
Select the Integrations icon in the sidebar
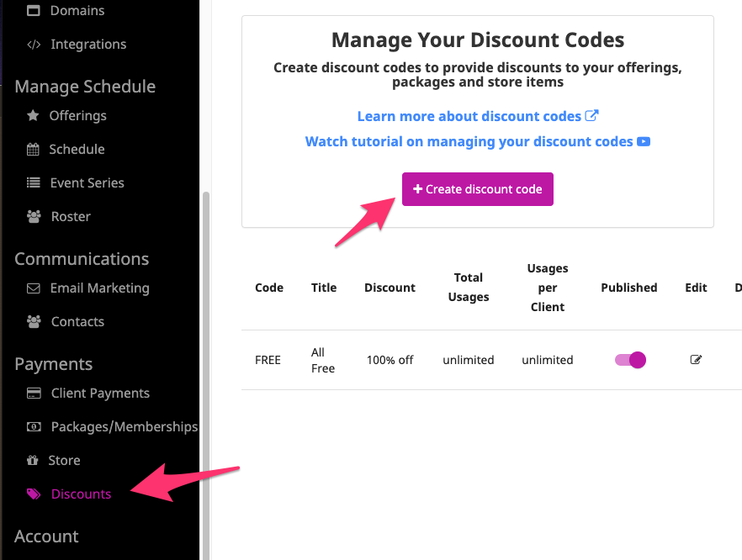pos(32,44)
